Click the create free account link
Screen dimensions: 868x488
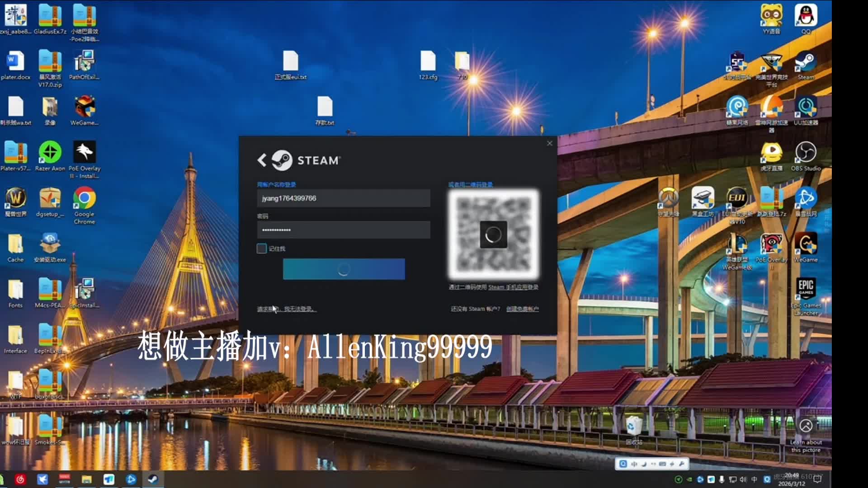pos(522,309)
